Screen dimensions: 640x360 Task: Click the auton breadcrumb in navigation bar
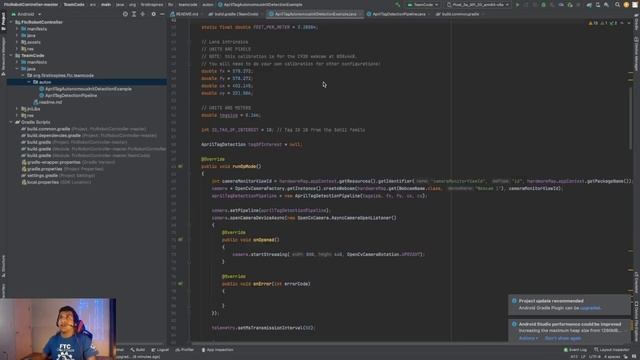(208, 5)
